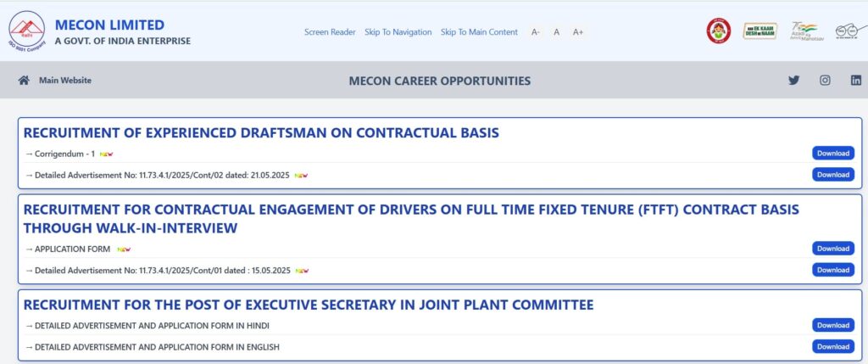
Task: Open MECON's Twitter page icon
Action: tap(793, 81)
